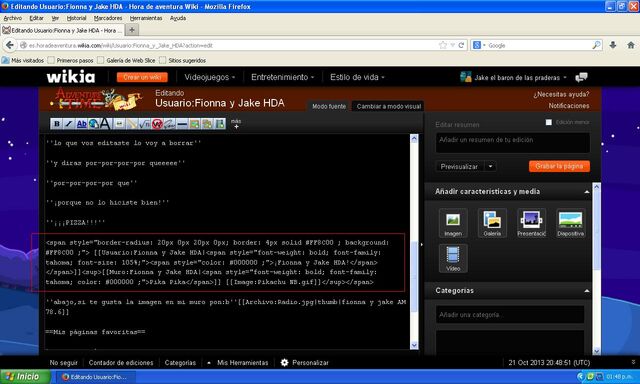The image size is (640, 384).
Task: Open Contador de ediciones link
Action: tap(121, 362)
